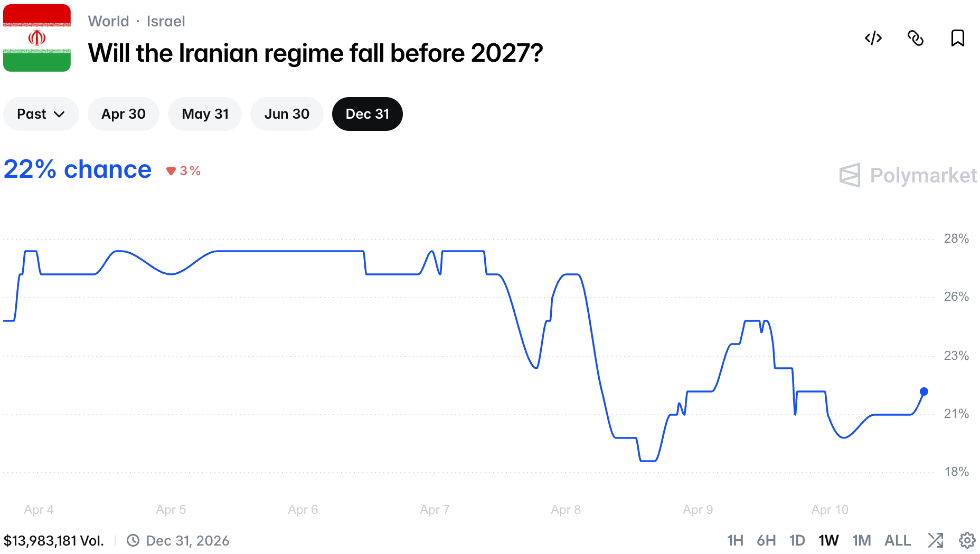Set chart range to 6H
The width and height of the screenshot is (980, 554).
coord(766,540)
